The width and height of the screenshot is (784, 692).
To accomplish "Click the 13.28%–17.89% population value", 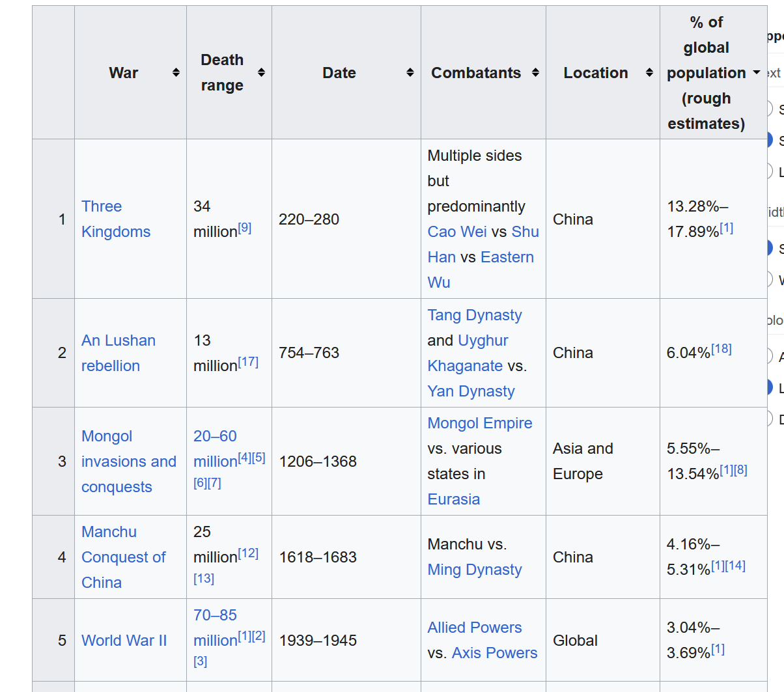I will pos(697,219).
